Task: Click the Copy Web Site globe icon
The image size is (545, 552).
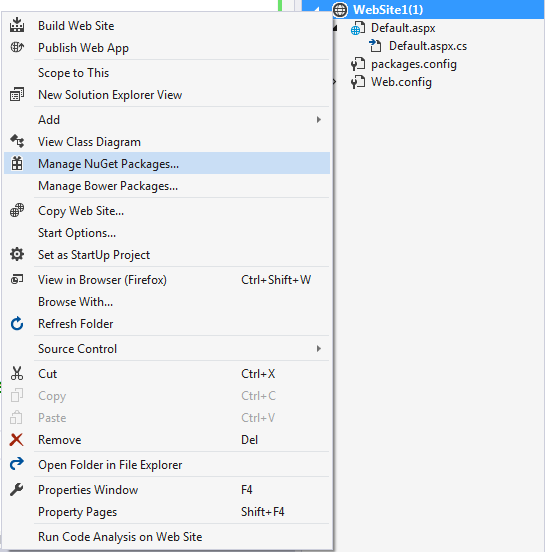Action: (x=17, y=211)
